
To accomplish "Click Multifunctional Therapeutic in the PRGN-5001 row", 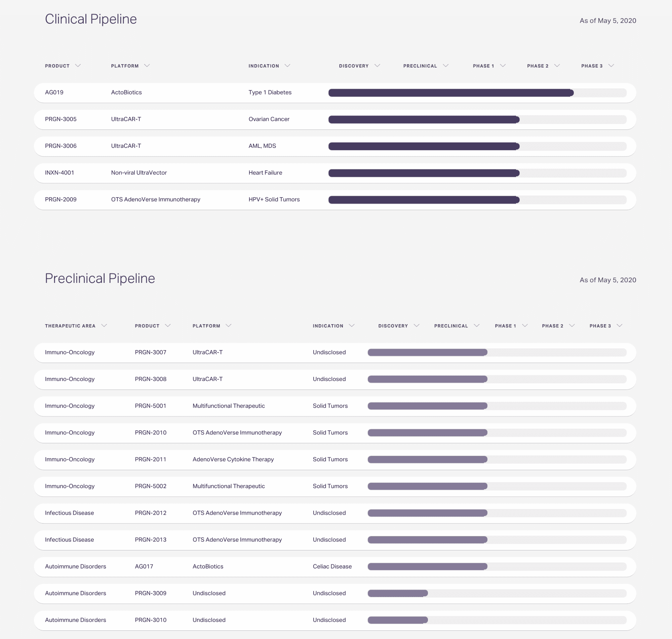I will pyautogui.click(x=229, y=406).
